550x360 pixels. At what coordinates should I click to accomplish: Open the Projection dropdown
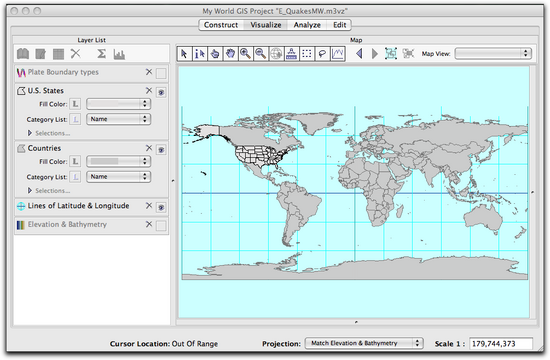364,343
